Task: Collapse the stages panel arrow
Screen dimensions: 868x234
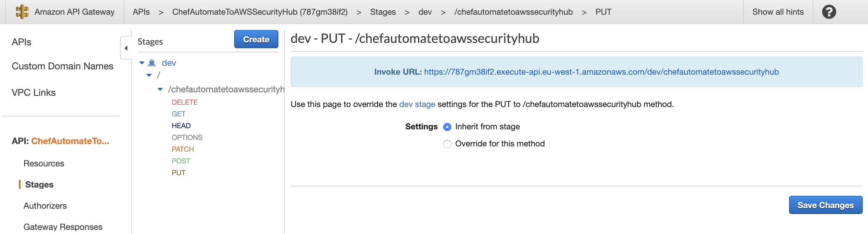Action: pyautogui.click(x=126, y=48)
